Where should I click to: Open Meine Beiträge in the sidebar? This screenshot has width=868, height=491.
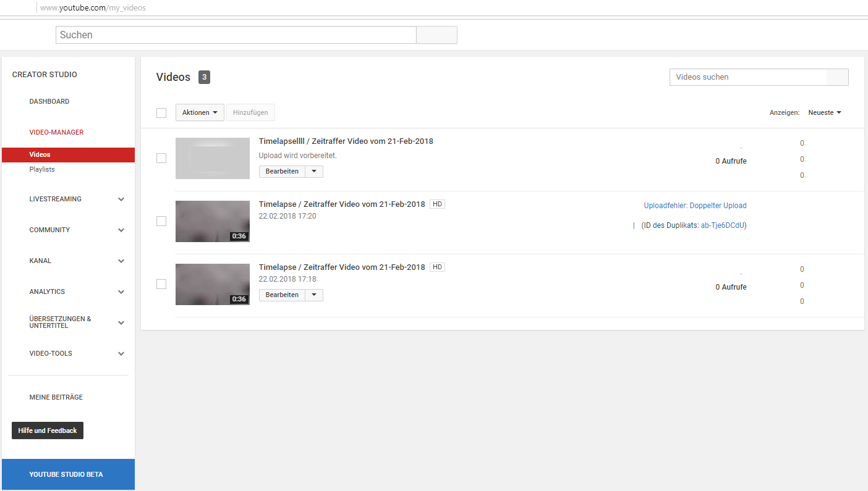56,397
